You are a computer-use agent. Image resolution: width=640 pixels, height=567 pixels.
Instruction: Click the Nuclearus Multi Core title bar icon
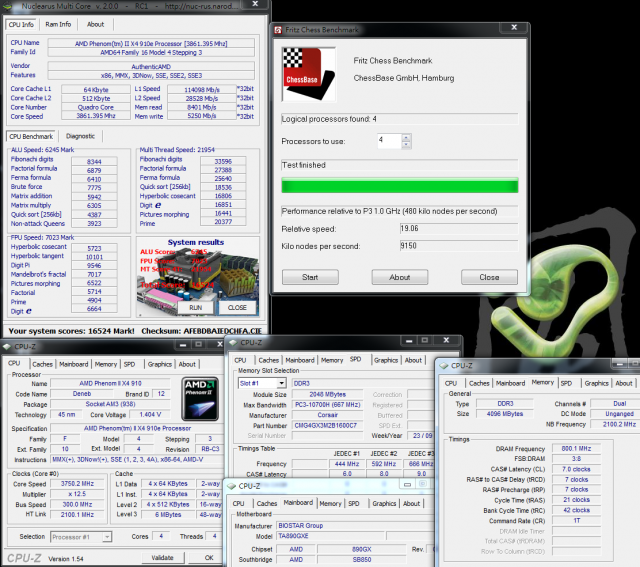pyautogui.click(x=7, y=6)
